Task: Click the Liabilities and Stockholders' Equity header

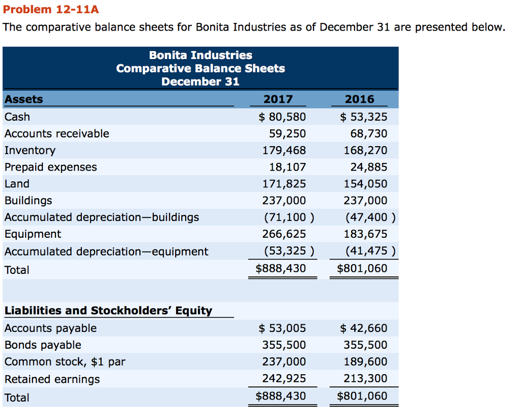Action: [x=108, y=311]
